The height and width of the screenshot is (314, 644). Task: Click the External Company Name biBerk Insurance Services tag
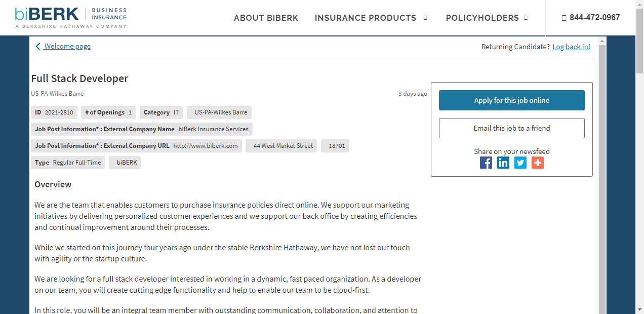[142, 129]
